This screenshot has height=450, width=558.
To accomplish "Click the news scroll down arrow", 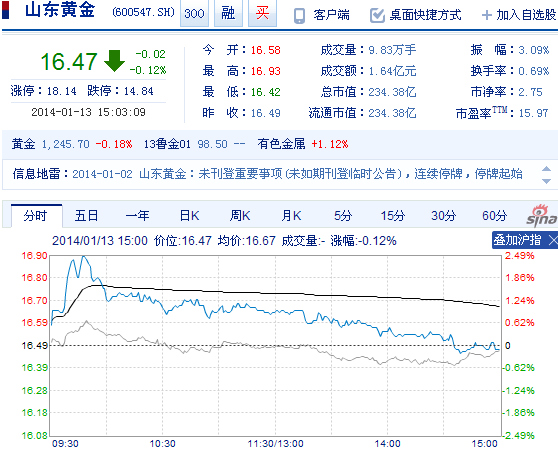I will point(546,181).
